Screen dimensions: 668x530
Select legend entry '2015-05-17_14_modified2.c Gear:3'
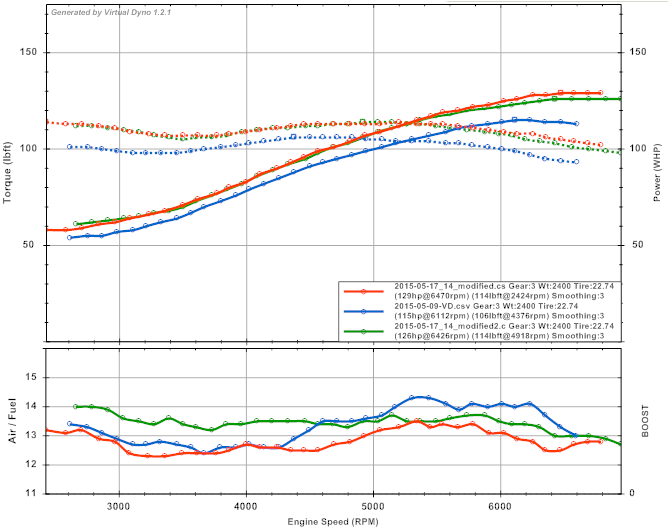pyautogui.click(x=465, y=326)
